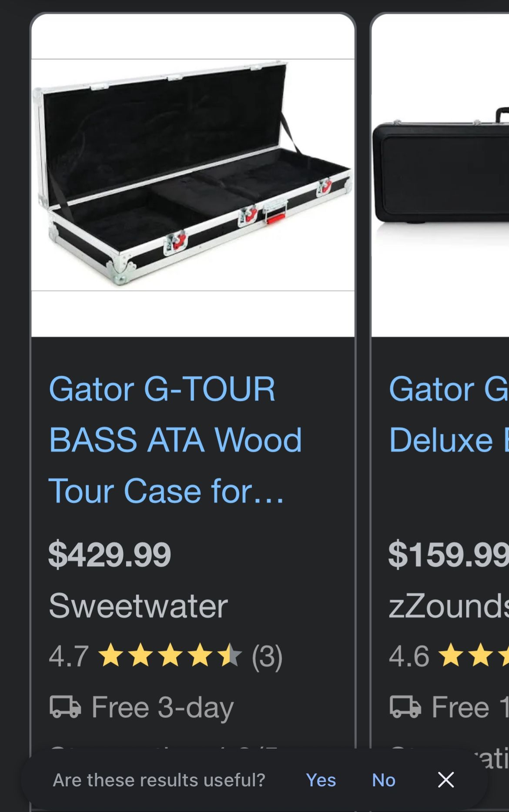Answer No to results useful prompt

pyautogui.click(x=384, y=780)
